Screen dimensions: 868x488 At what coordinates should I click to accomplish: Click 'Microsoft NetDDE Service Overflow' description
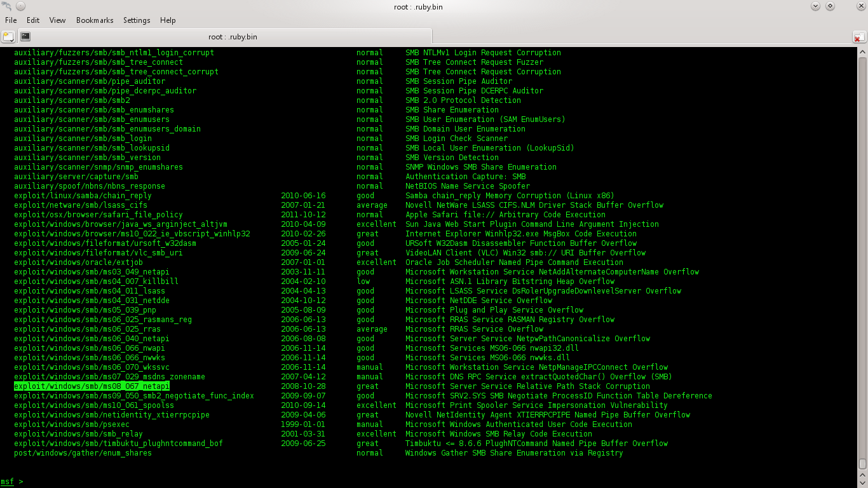point(479,301)
